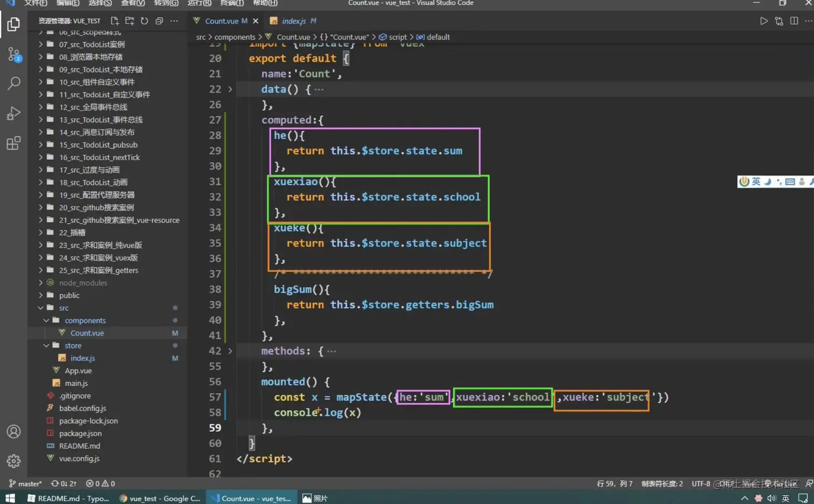Screen dimensions: 814x504
Task: Unfold the methods block on line 42
Action: (x=230, y=351)
